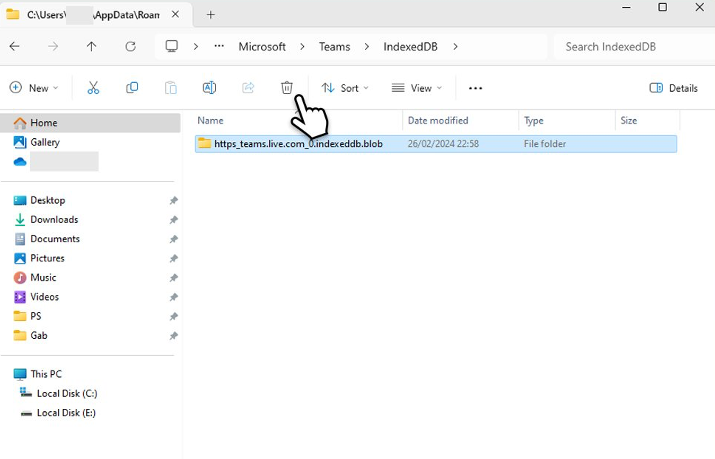Open the PS pinned folder
The width and height of the screenshot is (715, 459).
click(36, 316)
